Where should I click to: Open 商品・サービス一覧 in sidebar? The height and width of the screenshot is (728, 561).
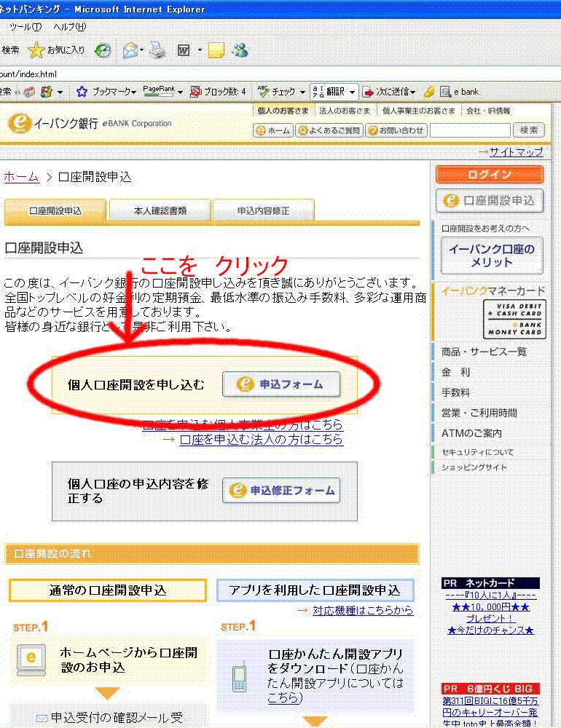tap(484, 352)
